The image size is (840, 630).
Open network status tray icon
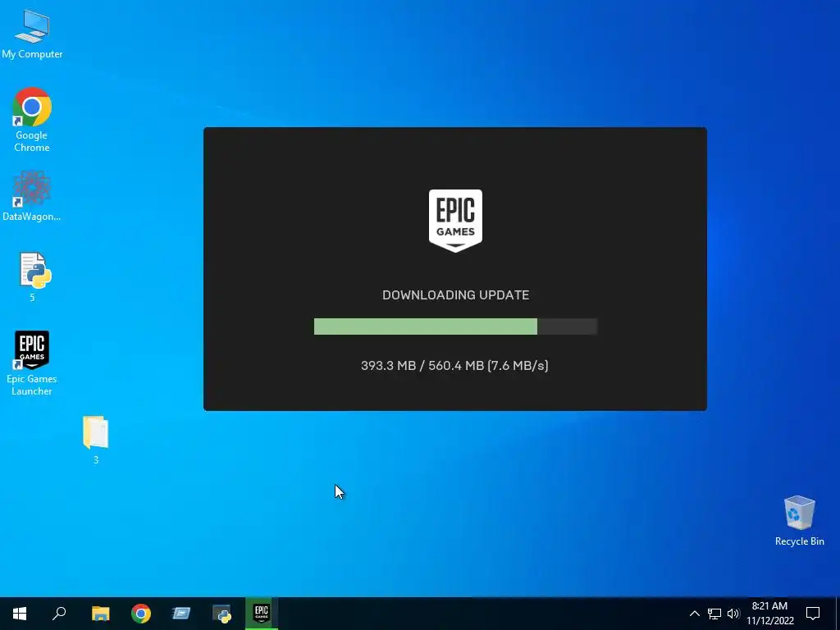coord(714,614)
